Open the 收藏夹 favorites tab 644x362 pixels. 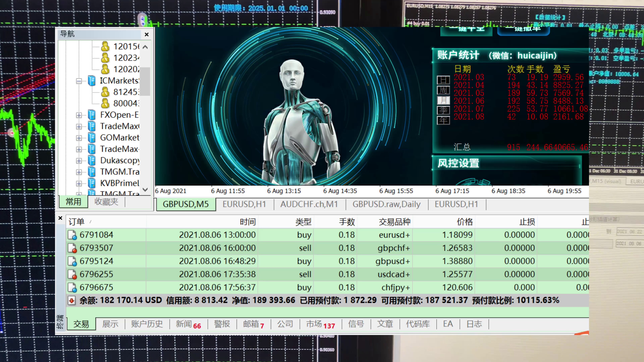[x=106, y=202]
